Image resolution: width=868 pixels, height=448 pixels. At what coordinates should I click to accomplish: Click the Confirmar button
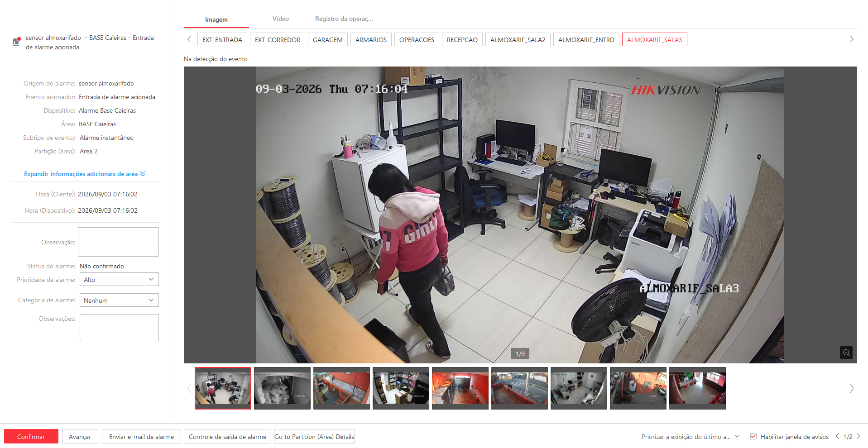coord(31,436)
